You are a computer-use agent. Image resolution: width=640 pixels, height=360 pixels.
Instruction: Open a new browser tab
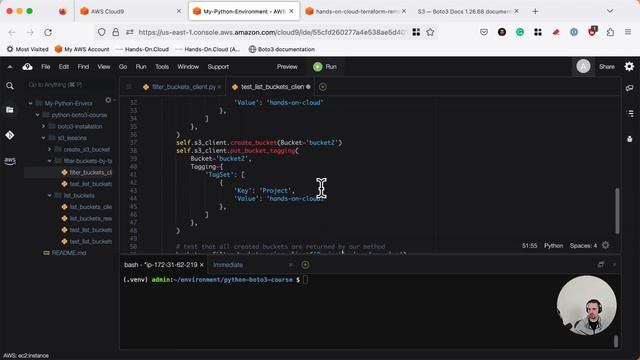point(535,11)
